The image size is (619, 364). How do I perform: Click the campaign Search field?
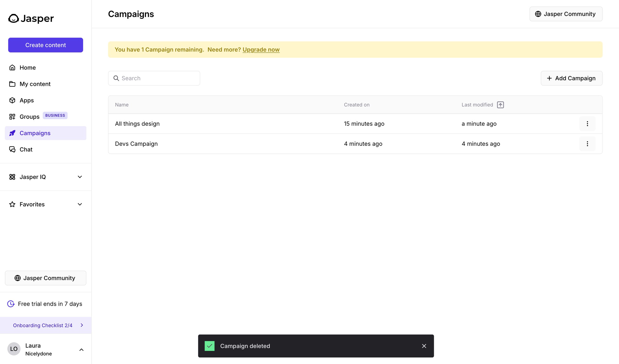(154, 78)
